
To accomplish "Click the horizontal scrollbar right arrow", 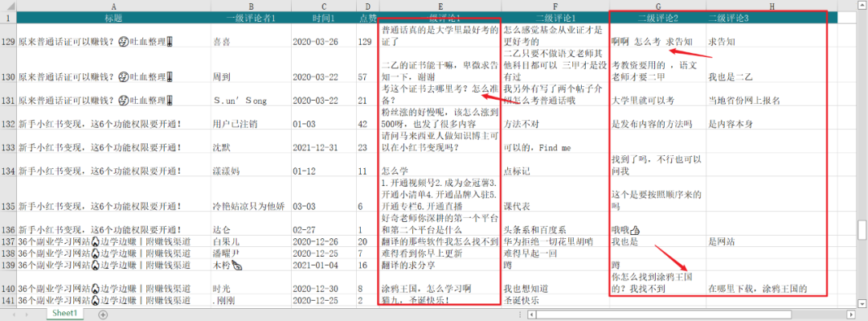I will 851,315.
